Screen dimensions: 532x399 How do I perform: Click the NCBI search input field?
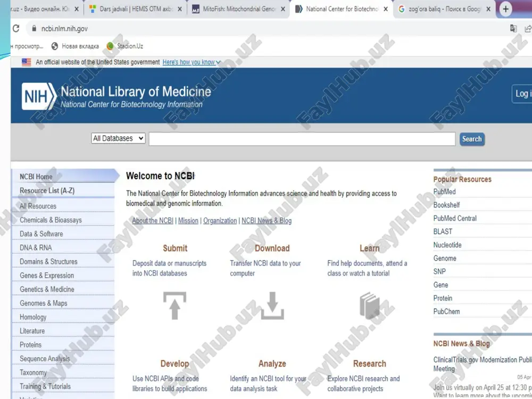[302, 139]
